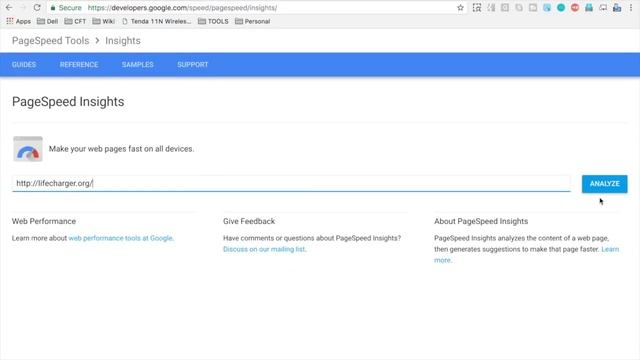Click 'Make your web pages fast' text
The height and width of the screenshot is (360, 640).
tap(122, 149)
